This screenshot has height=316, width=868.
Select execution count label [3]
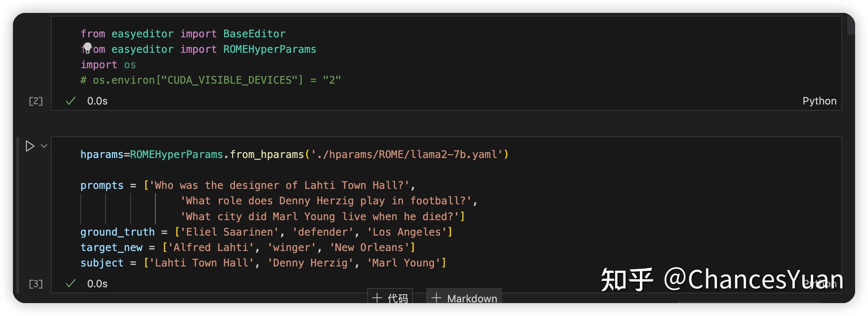[36, 284]
